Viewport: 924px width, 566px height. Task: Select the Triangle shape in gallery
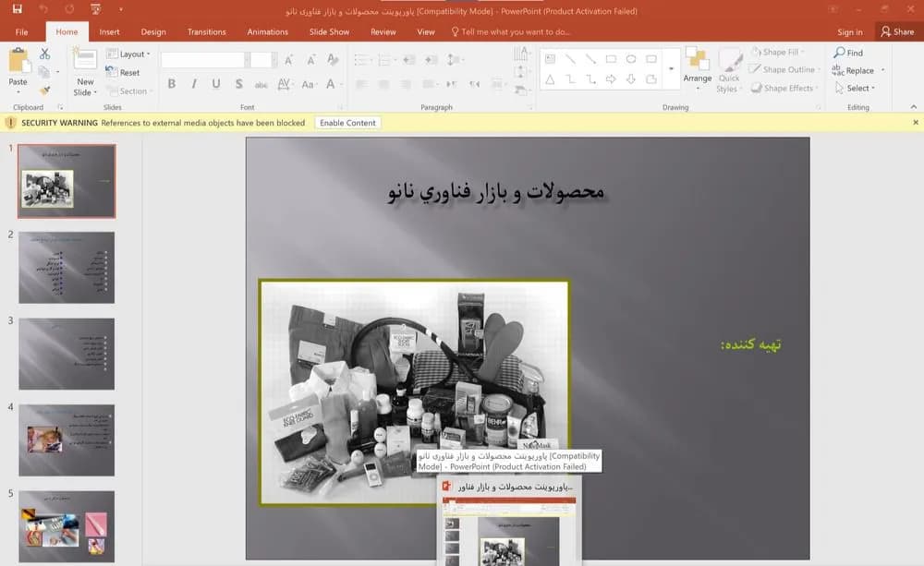point(550,78)
